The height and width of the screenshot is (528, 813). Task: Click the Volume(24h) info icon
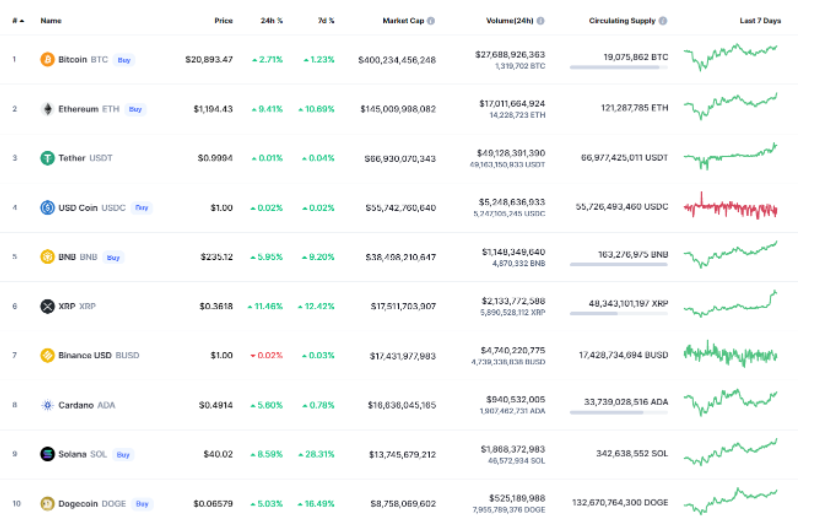(553, 20)
